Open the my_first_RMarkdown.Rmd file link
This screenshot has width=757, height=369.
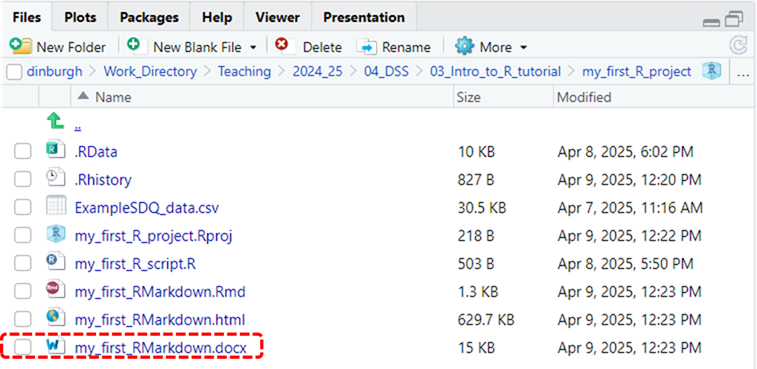(x=160, y=292)
